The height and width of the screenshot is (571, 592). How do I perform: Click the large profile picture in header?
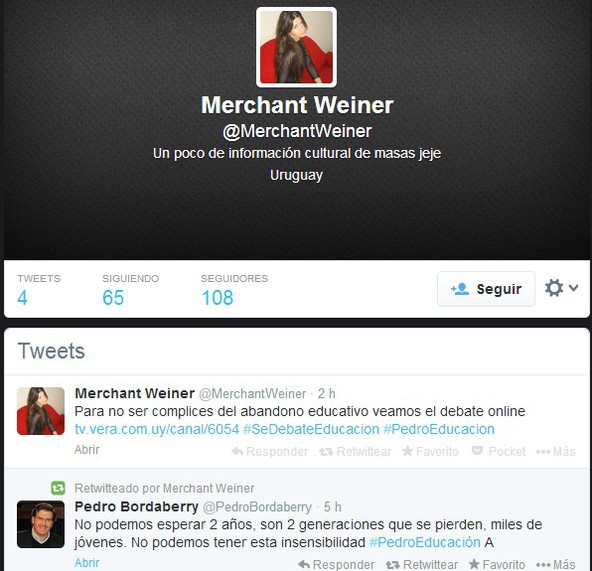coord(296,47)
